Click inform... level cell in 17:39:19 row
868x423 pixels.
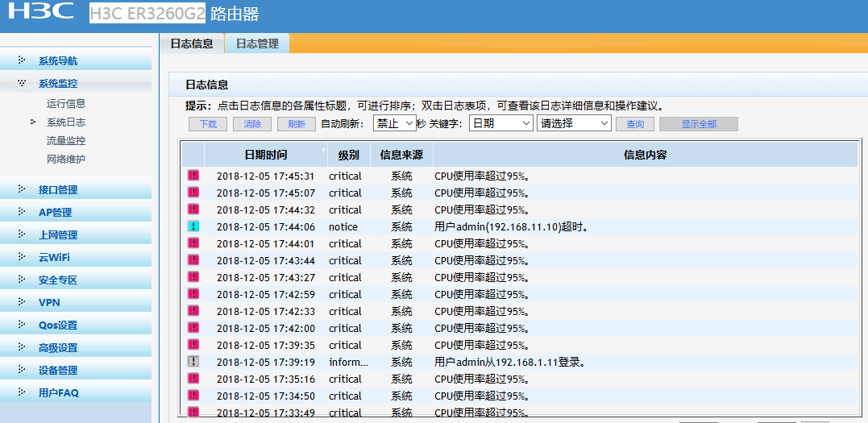(349, 362)
